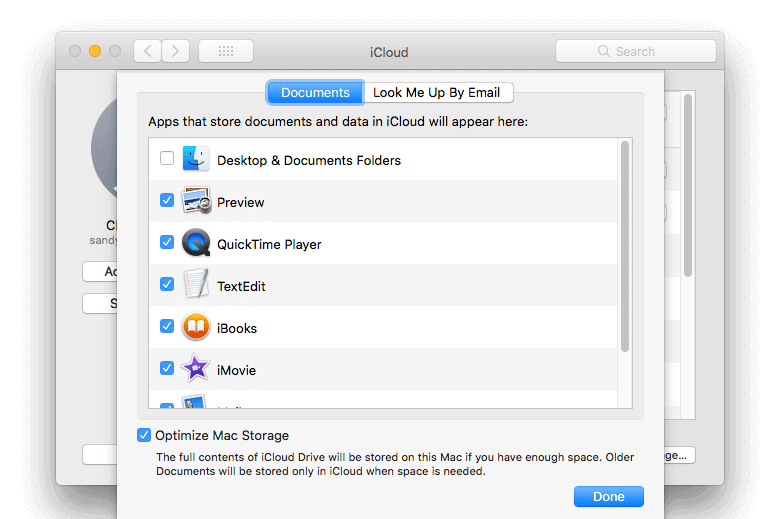
Task: Click the Optimize Mac Storage label text
Action: click(x=222, y=435)
